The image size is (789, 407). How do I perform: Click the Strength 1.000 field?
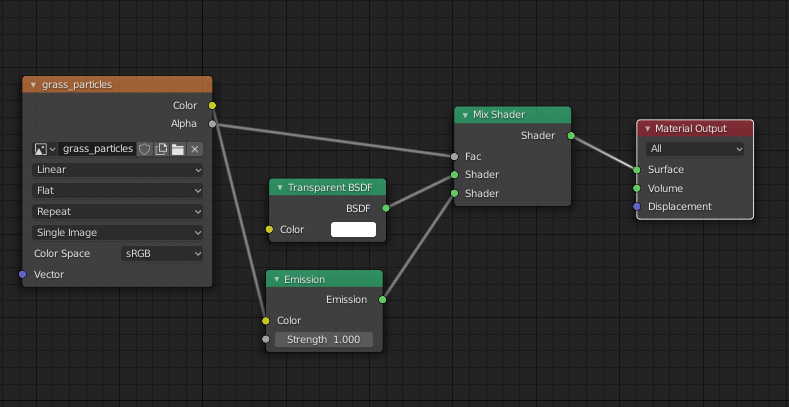click(x=324, y=340)
